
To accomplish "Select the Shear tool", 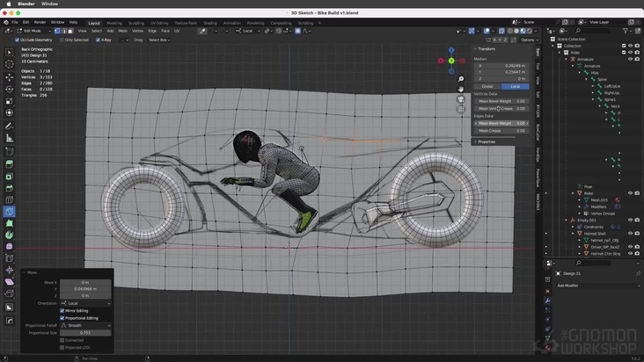I will (9, 282).
